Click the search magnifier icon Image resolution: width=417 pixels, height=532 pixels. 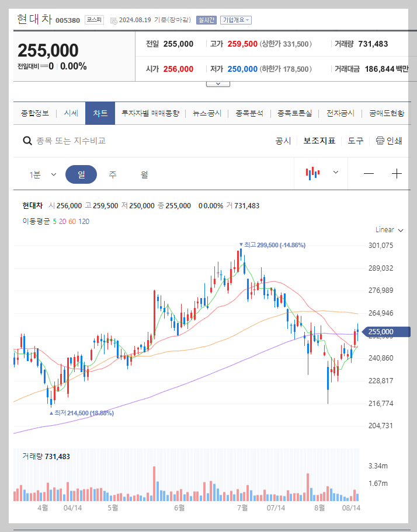[27, 141]
